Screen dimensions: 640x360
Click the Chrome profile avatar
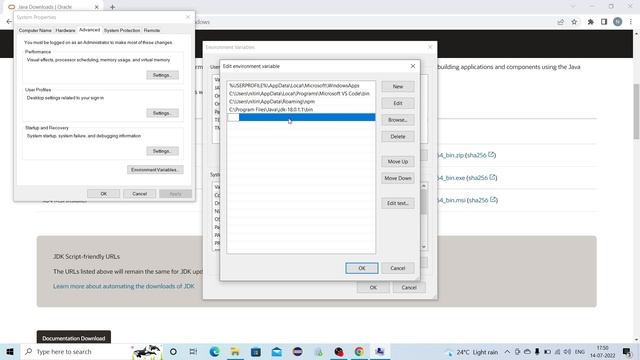point(618,22)
